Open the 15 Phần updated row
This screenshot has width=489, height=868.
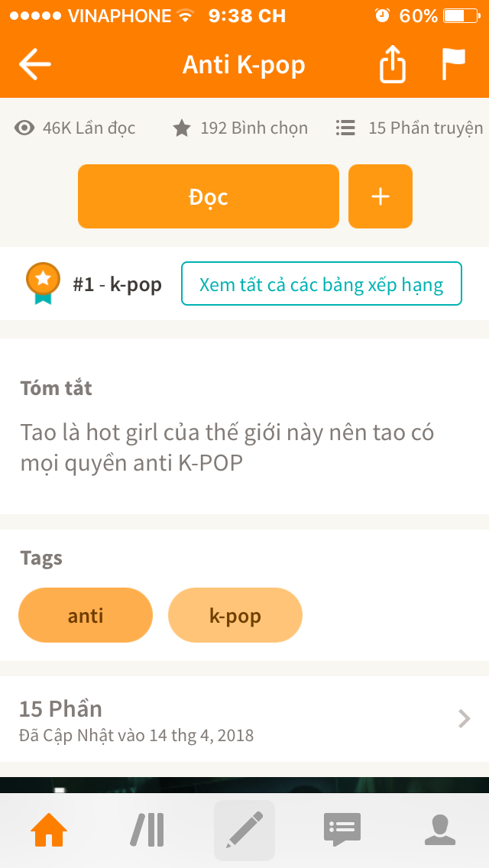229,719
